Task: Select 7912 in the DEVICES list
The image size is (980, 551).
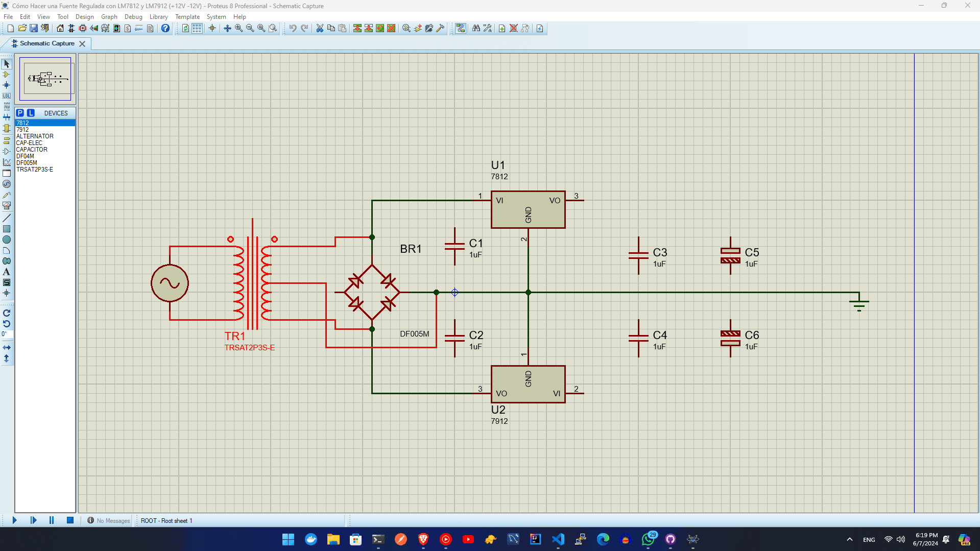Action: [x=22, y=129]
